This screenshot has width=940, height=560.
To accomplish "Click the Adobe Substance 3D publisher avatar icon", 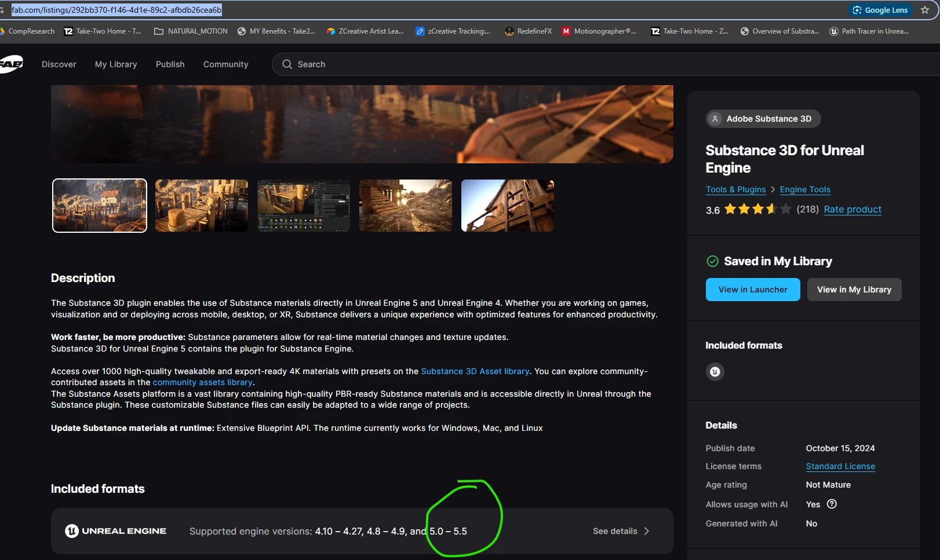I will point(715,119).
